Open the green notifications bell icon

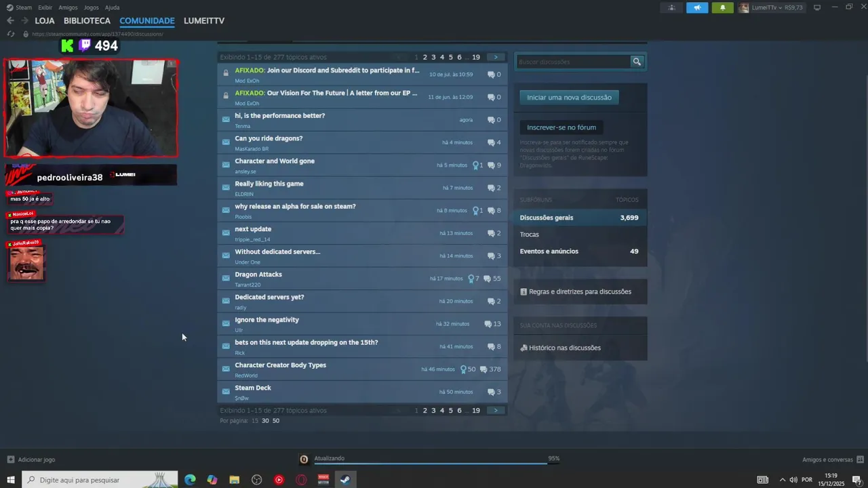pos(722,7)
